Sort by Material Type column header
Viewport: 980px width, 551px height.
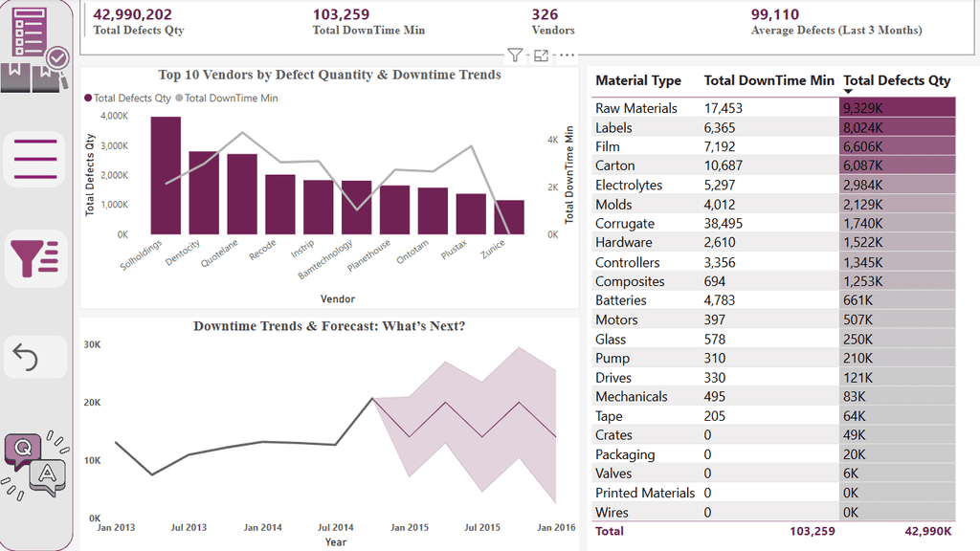[637, 80]
